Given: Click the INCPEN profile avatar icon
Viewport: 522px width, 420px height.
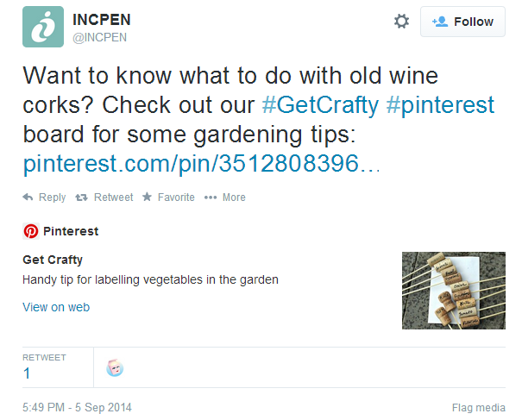Looking at the screenshot, I should (42, 26).
